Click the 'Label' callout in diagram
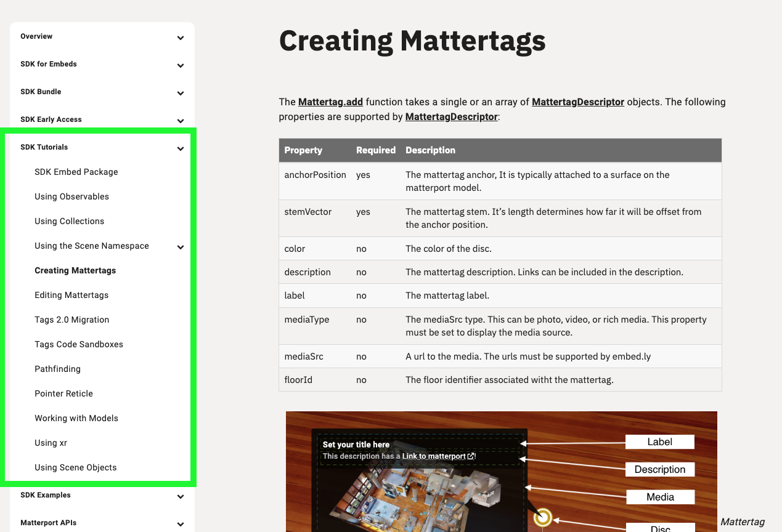The width and height of the screenshot is (782, 532). [660, 441]
